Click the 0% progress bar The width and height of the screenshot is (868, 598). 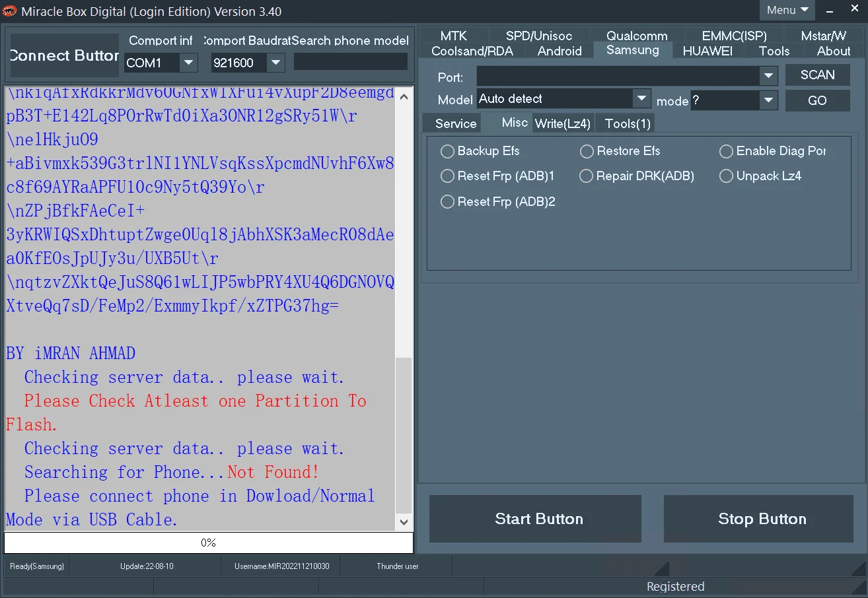coord(209,543)
